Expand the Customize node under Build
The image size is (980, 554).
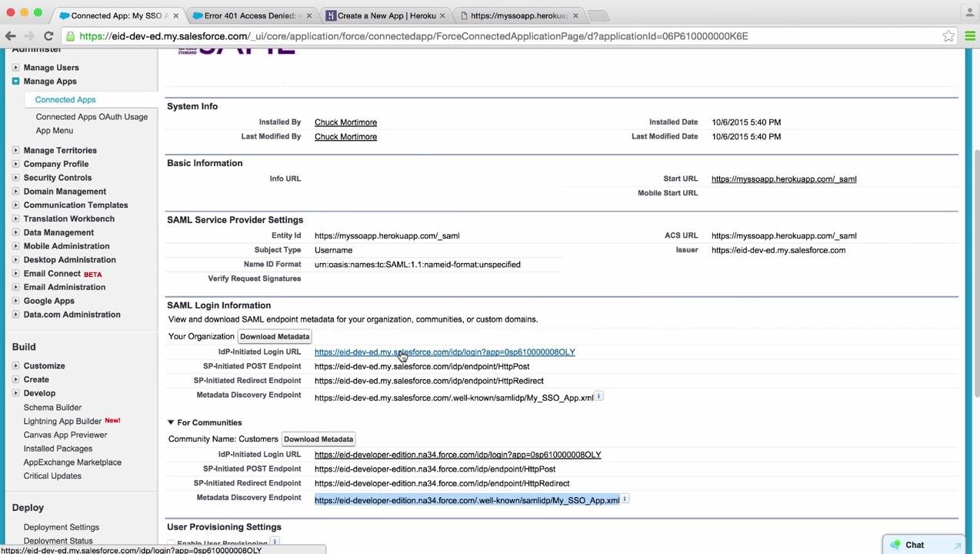[x=15, y=366]
